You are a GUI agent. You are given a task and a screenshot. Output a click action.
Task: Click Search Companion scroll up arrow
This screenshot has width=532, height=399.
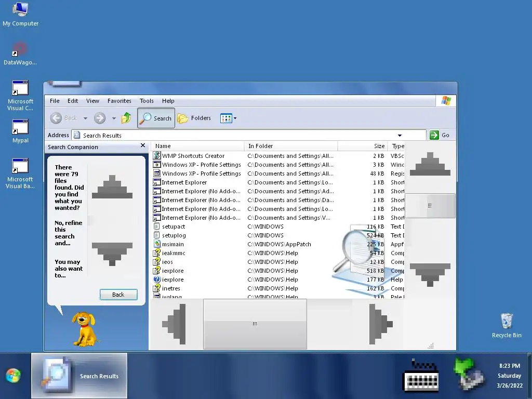point(112,187)
